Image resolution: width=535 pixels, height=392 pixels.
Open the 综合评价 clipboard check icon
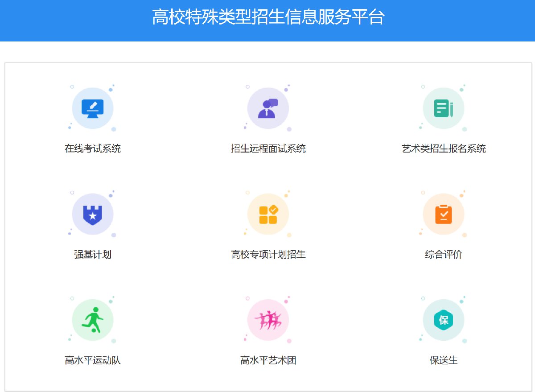coord(444,214)
